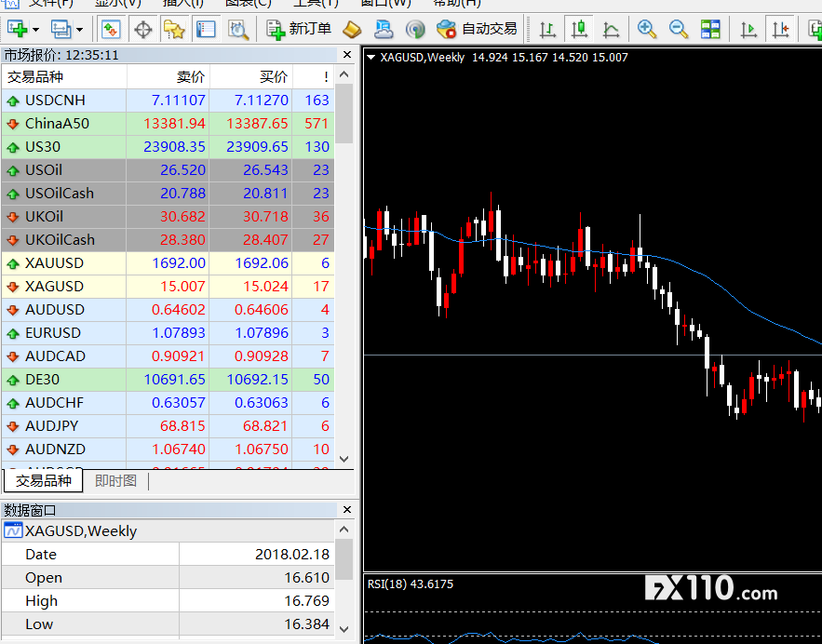This screenshot has height=644, width=822.
Task: Click the ! spread column header
Action: 314,77
